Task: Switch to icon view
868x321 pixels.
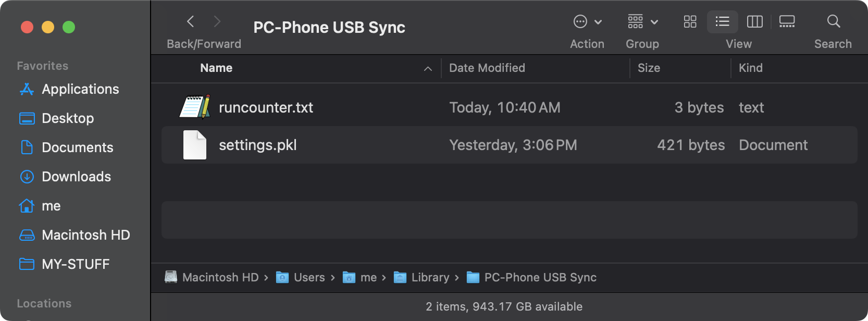Action: (x=690, y=21)
